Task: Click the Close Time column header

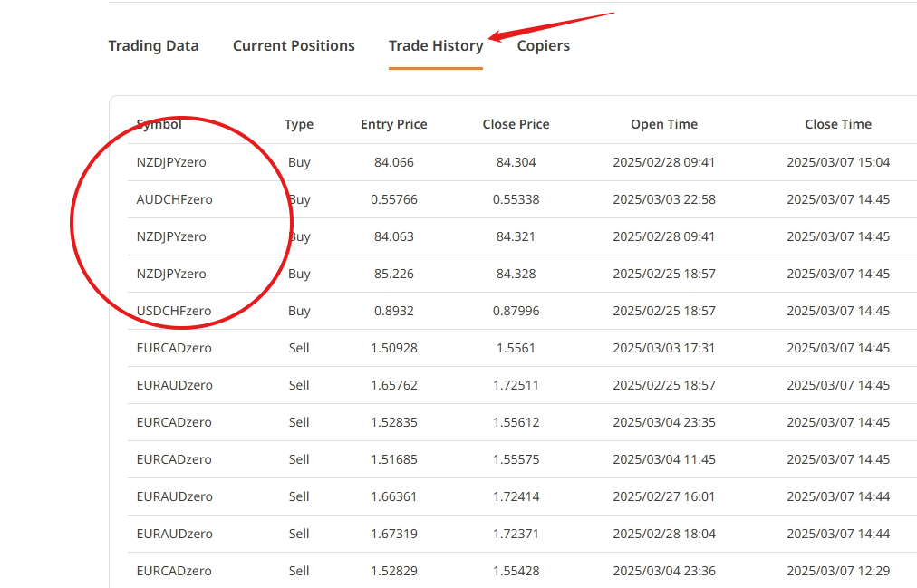Action: [838, 124]
